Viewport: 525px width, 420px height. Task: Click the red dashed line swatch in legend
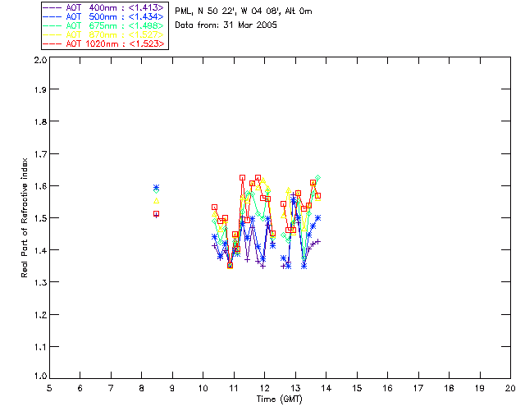[52, 44]
